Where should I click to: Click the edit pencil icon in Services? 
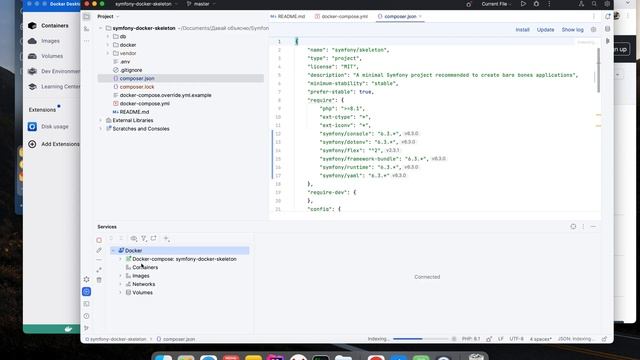coord(99,250)
